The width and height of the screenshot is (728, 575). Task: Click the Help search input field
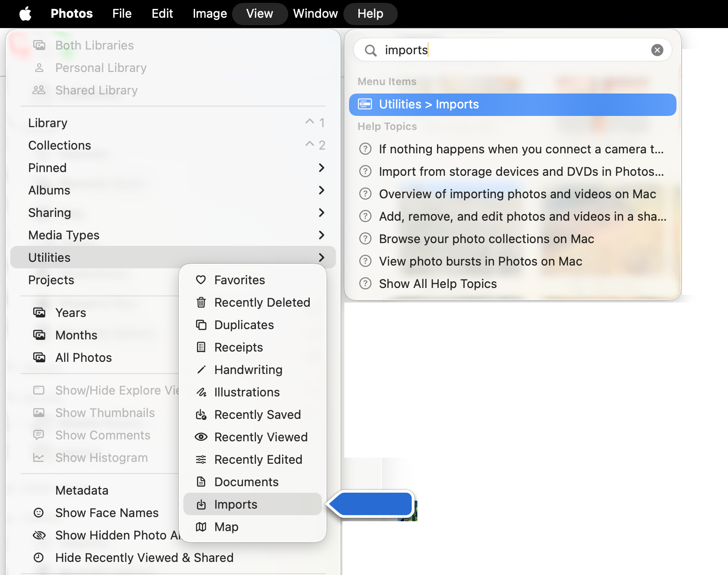click(x=513, y=50)
